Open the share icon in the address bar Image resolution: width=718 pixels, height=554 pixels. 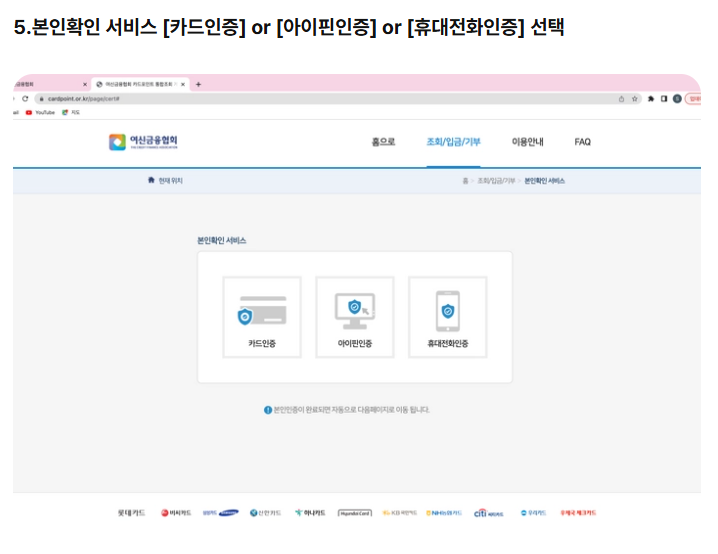coord(621,99)
